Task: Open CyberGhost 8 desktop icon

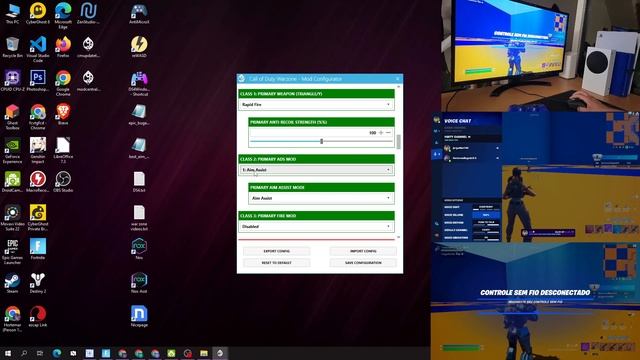Action: coord(38,13)
